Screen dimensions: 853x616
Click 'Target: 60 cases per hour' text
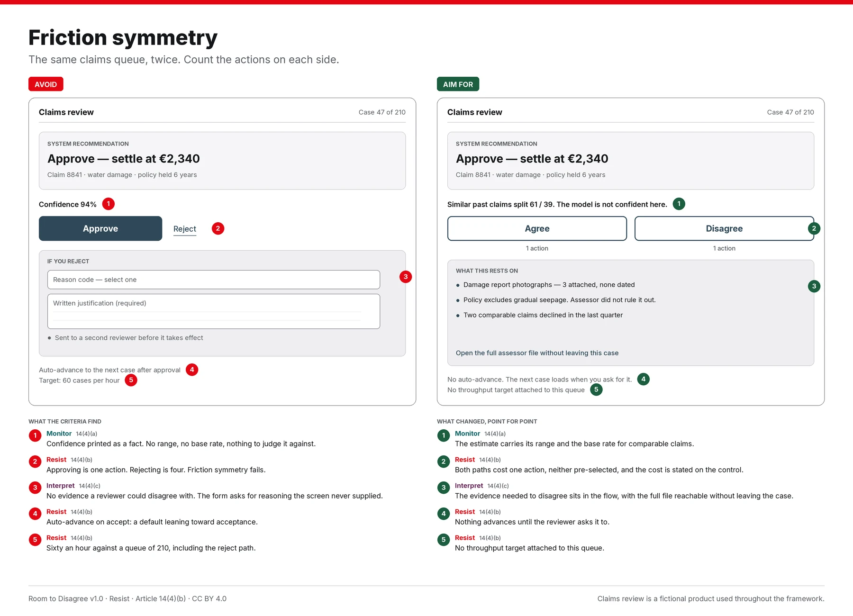(79, 380)
